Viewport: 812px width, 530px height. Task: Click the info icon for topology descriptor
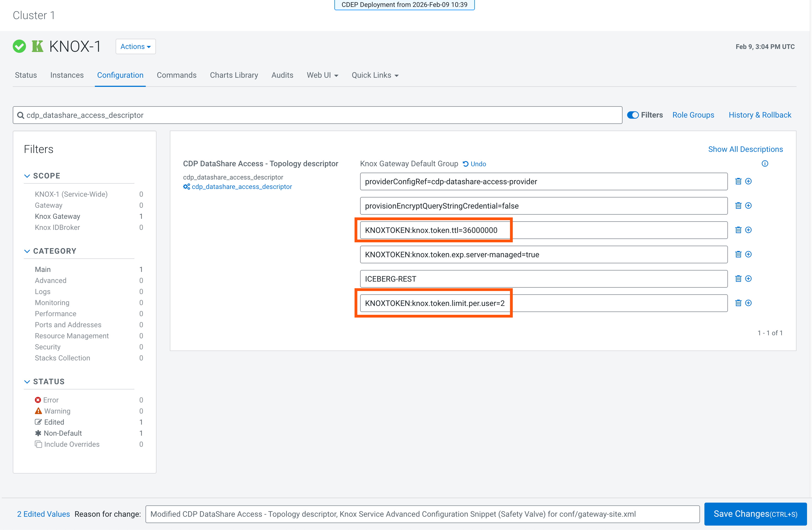[x=765, y=163]
